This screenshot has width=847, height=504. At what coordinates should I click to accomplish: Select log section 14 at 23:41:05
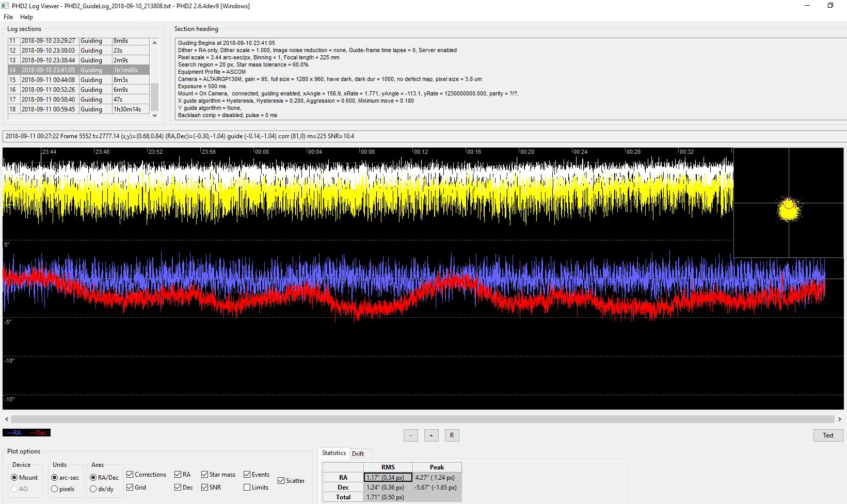click(78, 70)
